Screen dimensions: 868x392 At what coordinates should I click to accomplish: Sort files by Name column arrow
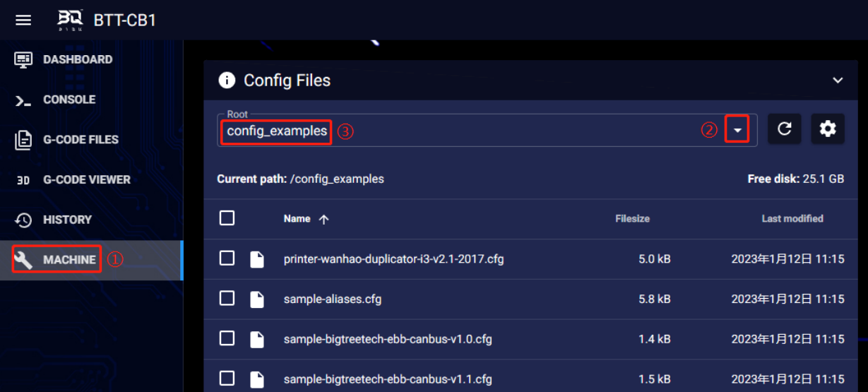pos(323,220)
